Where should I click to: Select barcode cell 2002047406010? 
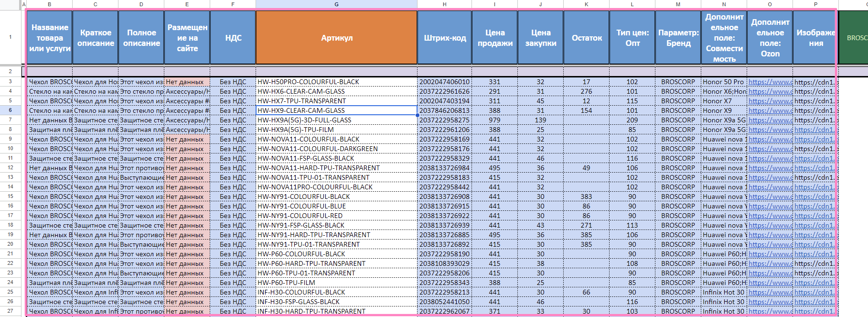(x=444, y=82)
